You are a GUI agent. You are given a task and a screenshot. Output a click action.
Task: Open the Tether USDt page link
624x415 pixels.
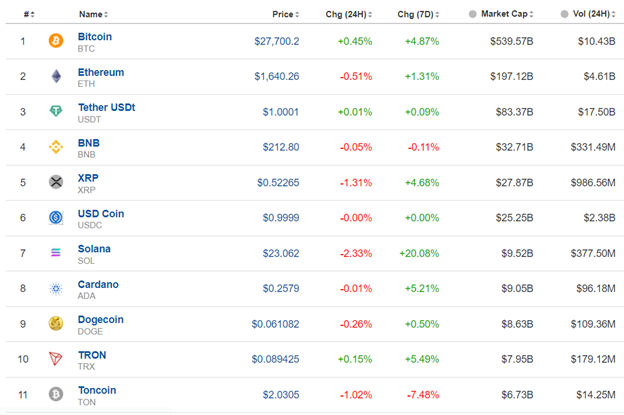[x=107, y=107]
